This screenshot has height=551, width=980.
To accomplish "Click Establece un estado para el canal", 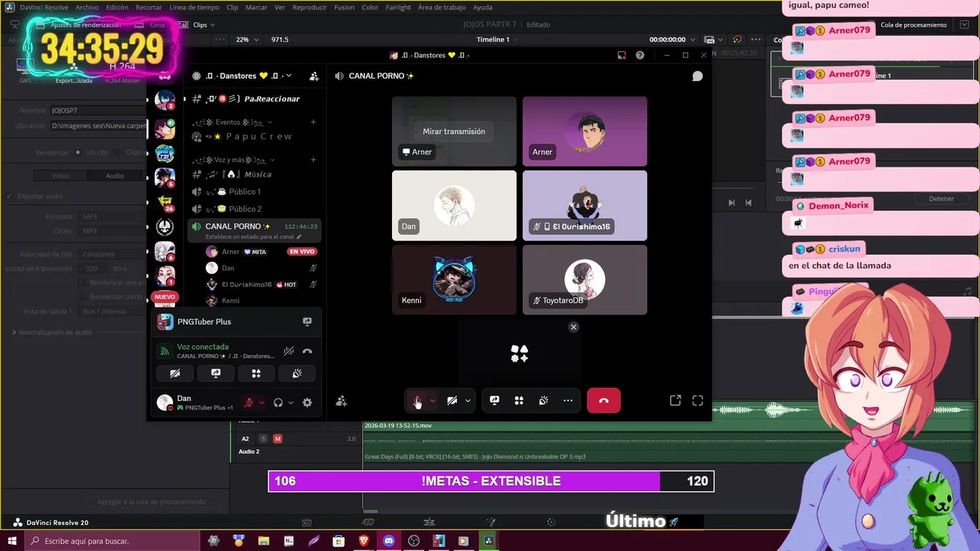I will [253, 237].
